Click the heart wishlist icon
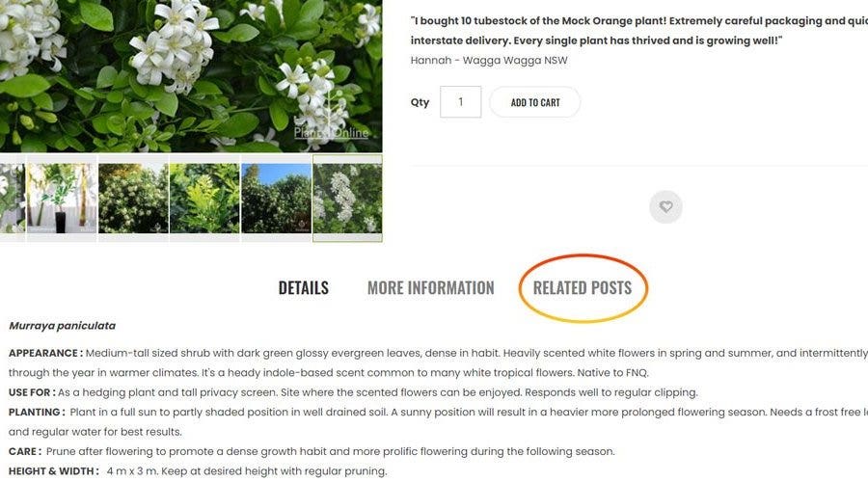The height and width of the screenshot is (482, 868). click(x=665, y=207)
